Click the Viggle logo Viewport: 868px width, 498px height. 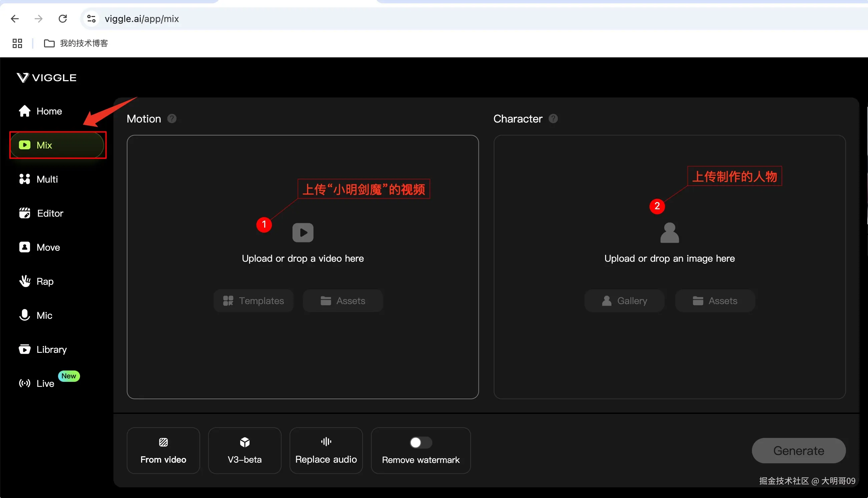tap(46, 78)
